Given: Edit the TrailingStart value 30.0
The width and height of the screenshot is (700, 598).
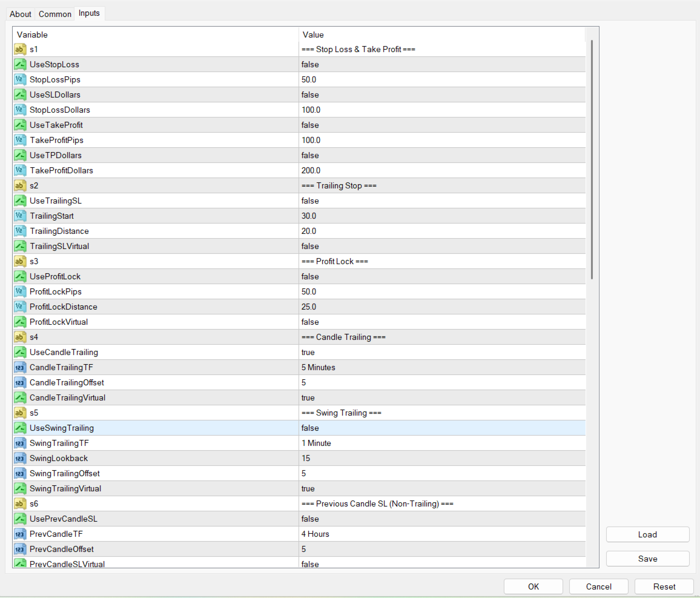Looking at the screenshot, I should pyautogui.click(x=442, y=216).
